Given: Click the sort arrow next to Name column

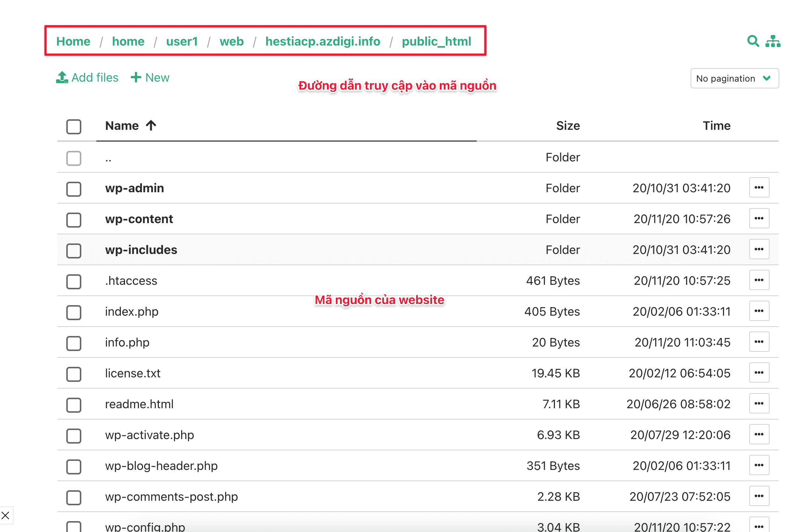Looking at the screenshot, I should click(151, 125).
